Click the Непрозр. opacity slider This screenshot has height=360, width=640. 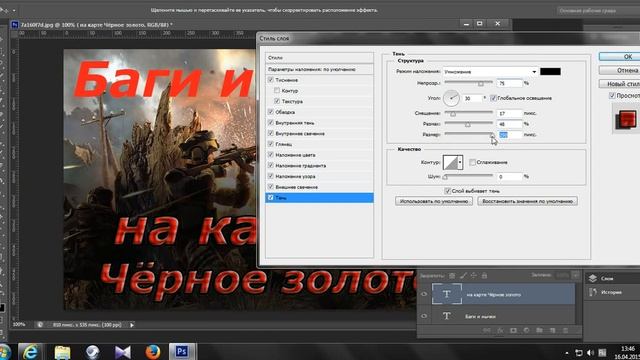point(469,83)
